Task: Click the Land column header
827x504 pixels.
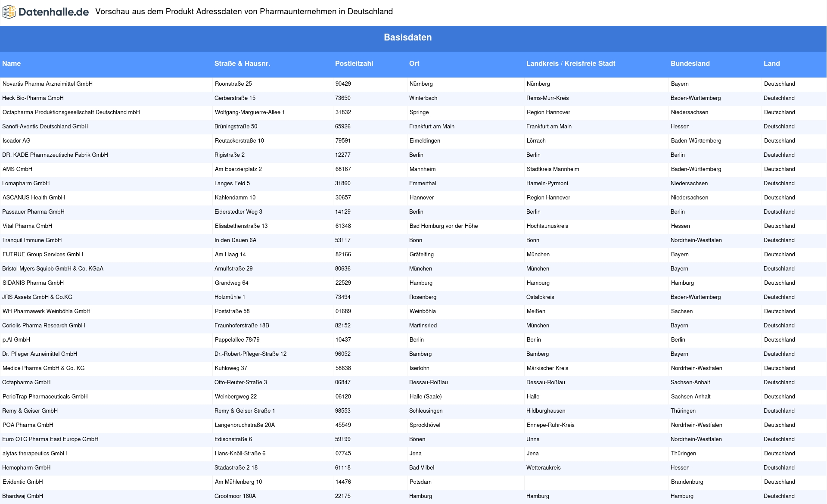Action: tap(772, 64)
